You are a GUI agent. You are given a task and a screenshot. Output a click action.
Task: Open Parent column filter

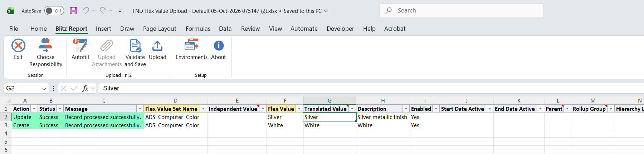[x=567, y=109]
